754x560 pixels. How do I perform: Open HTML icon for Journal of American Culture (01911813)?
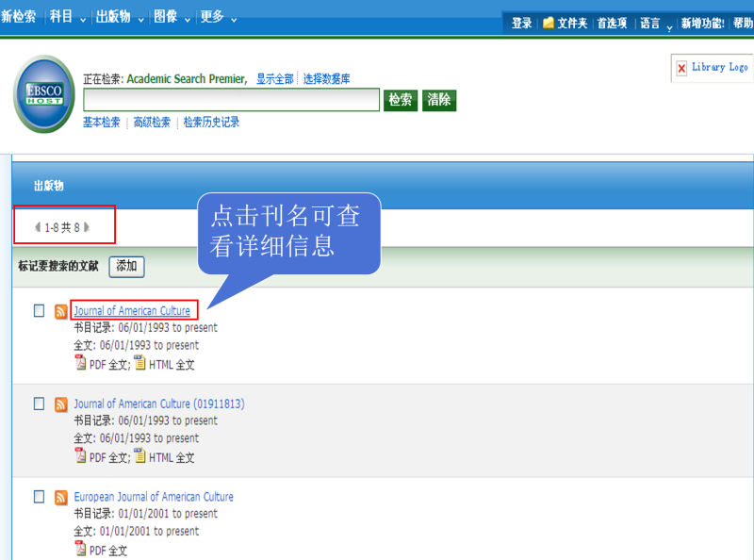pos(139,455)
